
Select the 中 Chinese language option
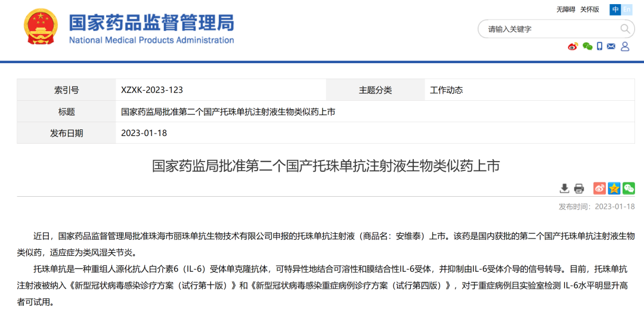point(615,10)
